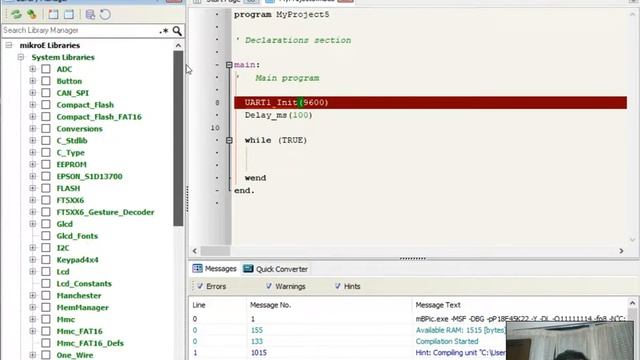640x360 pixels.
Task: Check the ADC library checkbox
Action: pos(46,69)
